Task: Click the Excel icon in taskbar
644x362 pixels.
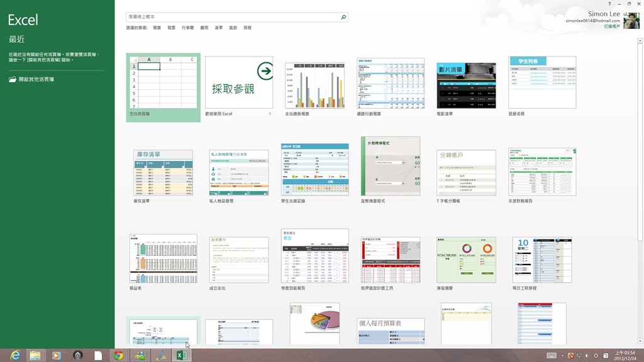Action: pos(182,356)
